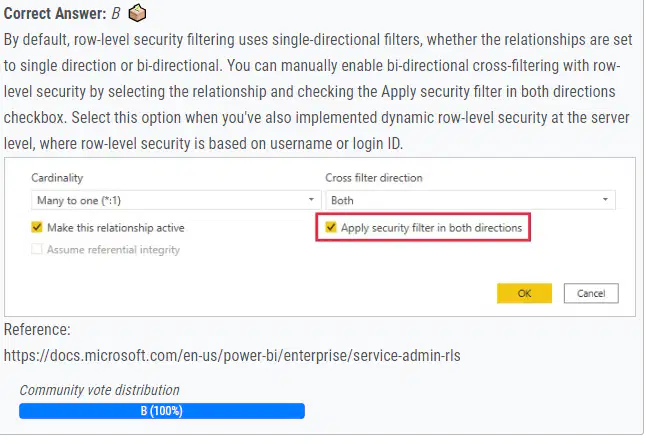The image size is (646, 444).
Task: Click the 'Apply security filter in both directions' label
Action: (431, 228)
